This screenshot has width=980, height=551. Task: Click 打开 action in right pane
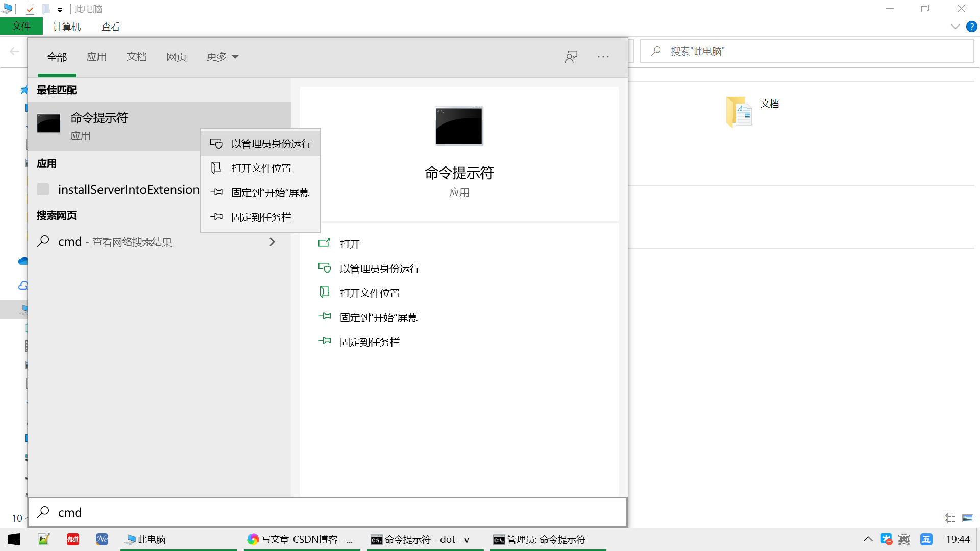tap(350, 244)
